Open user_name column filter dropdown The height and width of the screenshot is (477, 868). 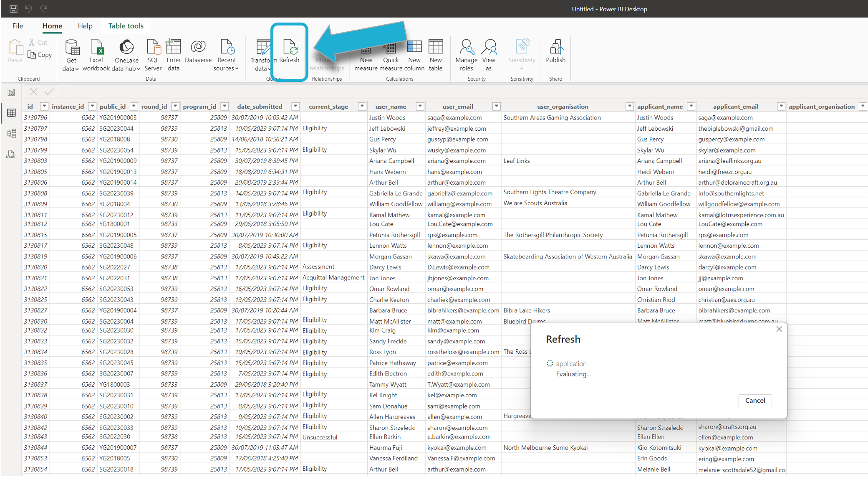point(420,107)
